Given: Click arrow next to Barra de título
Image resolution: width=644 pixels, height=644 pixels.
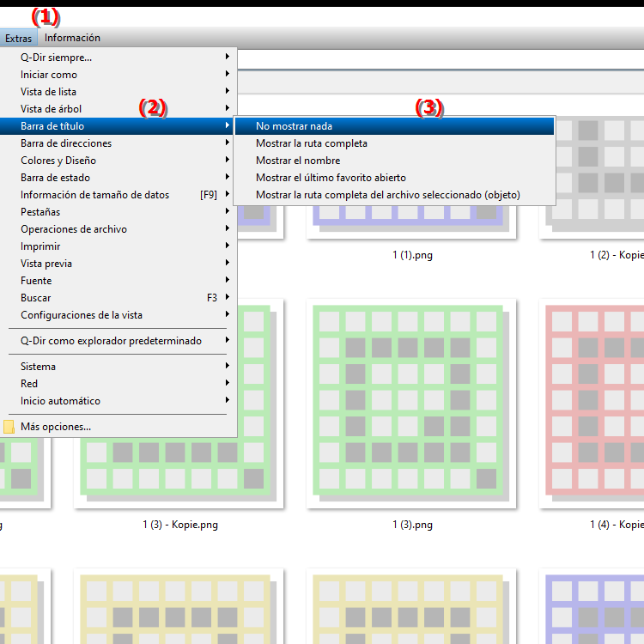Looking at the screenshot, I should [x=228, y=125].
